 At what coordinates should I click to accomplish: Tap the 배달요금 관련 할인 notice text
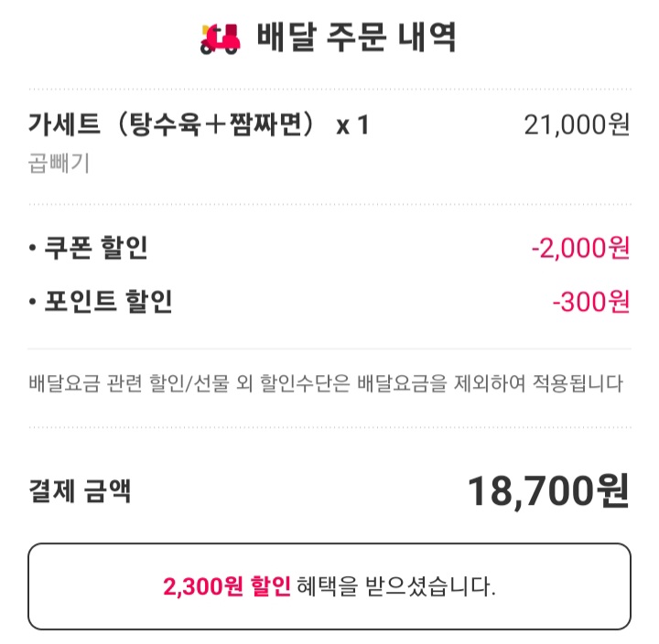326,382
